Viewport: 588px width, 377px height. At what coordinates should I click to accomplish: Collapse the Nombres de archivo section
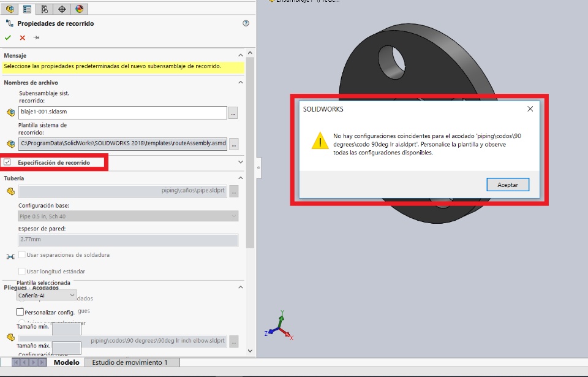pyautogui.click(x=240, y=83)
